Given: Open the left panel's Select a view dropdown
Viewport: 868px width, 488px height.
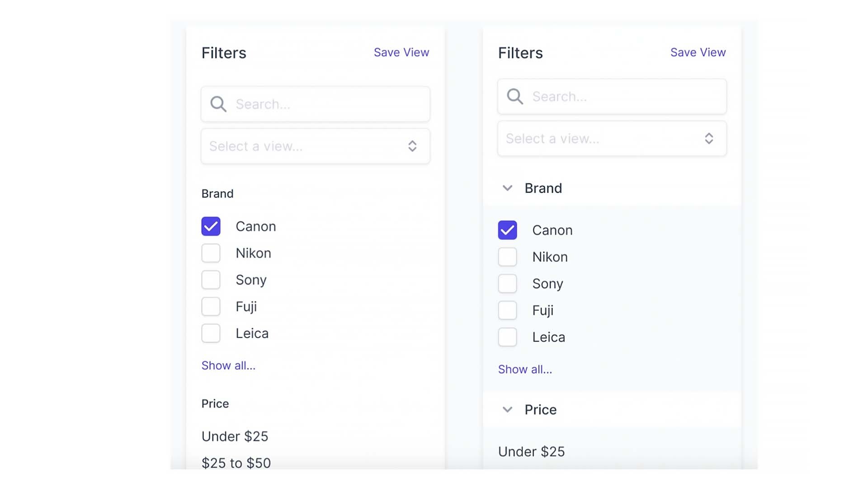Looking at the screenshot, I should [x=315, y=146].
